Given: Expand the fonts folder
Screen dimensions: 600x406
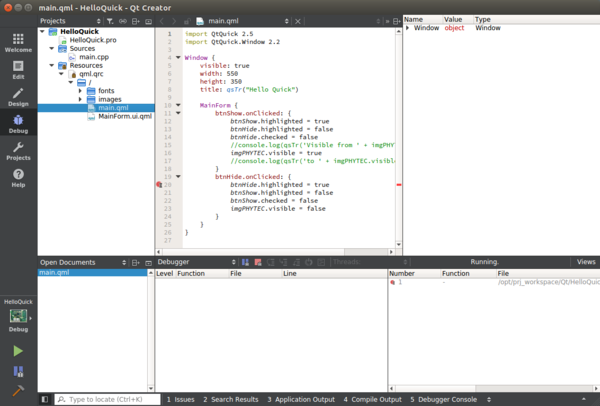Looking at the screenshot, I should pyautogui.click(x=80, y=91).
